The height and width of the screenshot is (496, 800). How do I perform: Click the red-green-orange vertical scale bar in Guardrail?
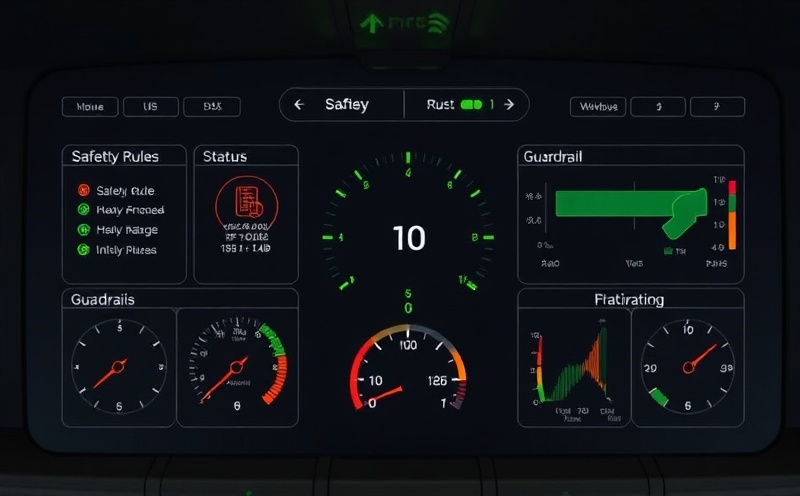732,215
